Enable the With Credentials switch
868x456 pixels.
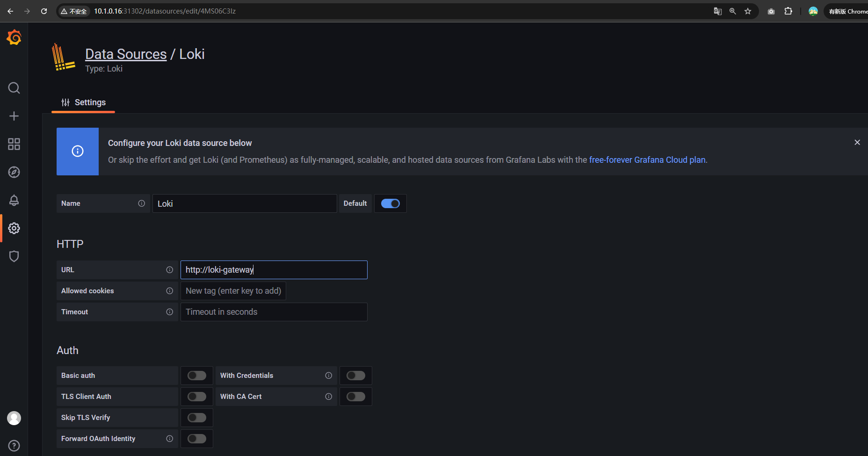tap(356, 376)
